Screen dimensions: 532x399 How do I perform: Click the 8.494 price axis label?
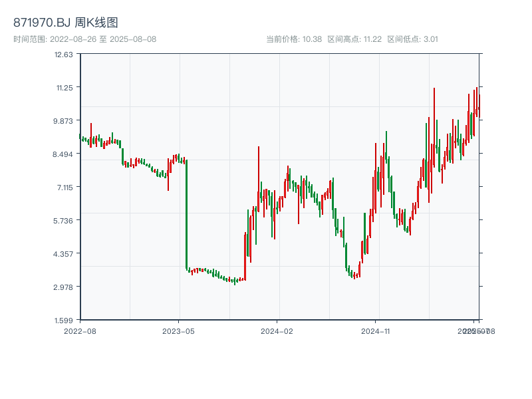63,154
